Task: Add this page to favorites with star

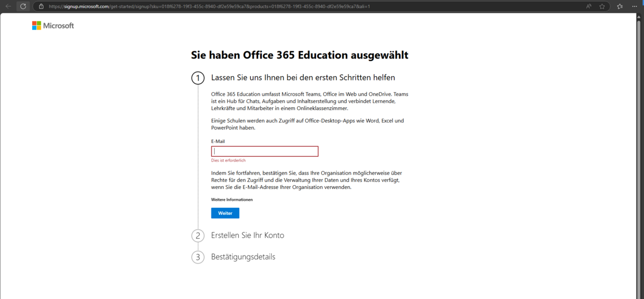Action: pos(603,6)
